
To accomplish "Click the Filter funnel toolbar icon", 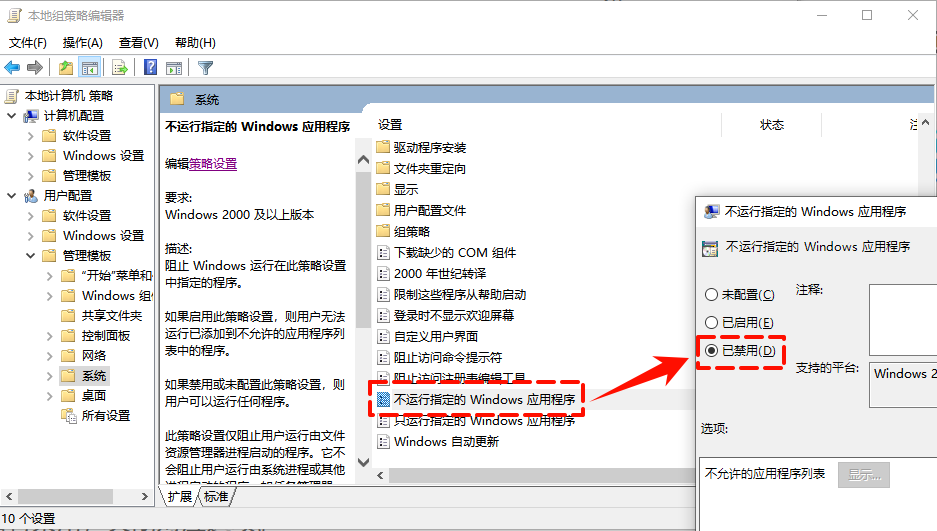I will click(206, 68).
